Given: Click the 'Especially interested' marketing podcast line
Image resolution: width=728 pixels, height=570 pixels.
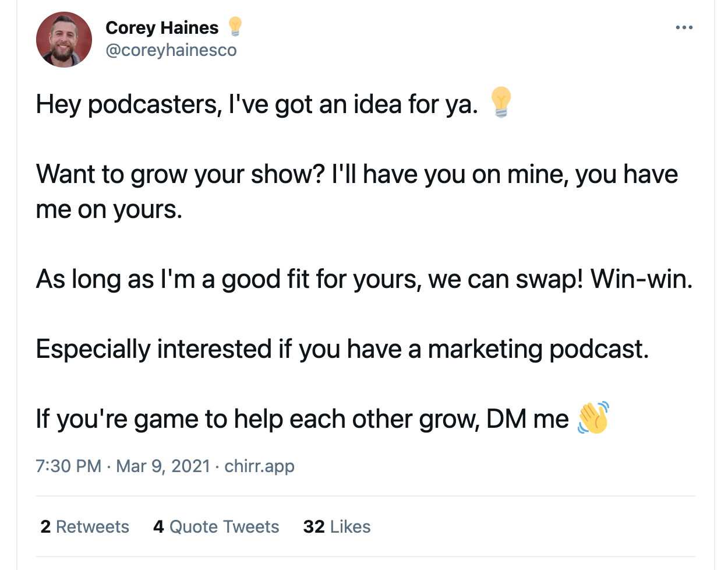Looking at the screenshot, I should pos(342,349).
